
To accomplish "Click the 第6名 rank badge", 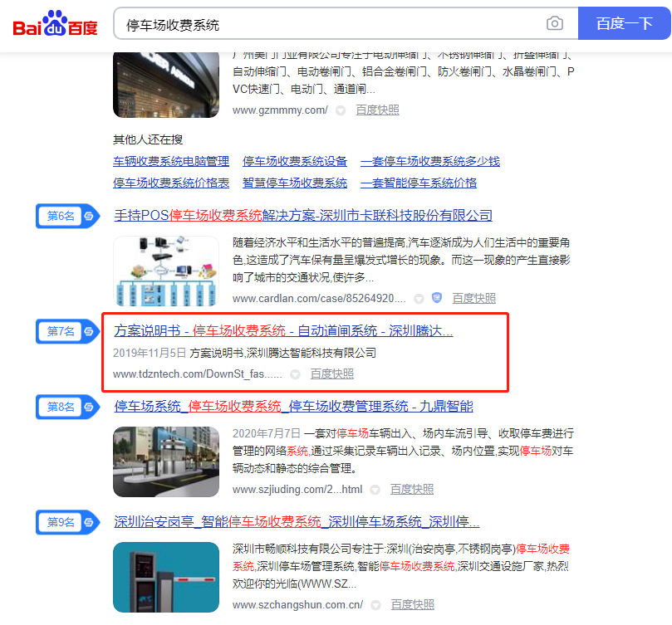I will coord(68,216).
